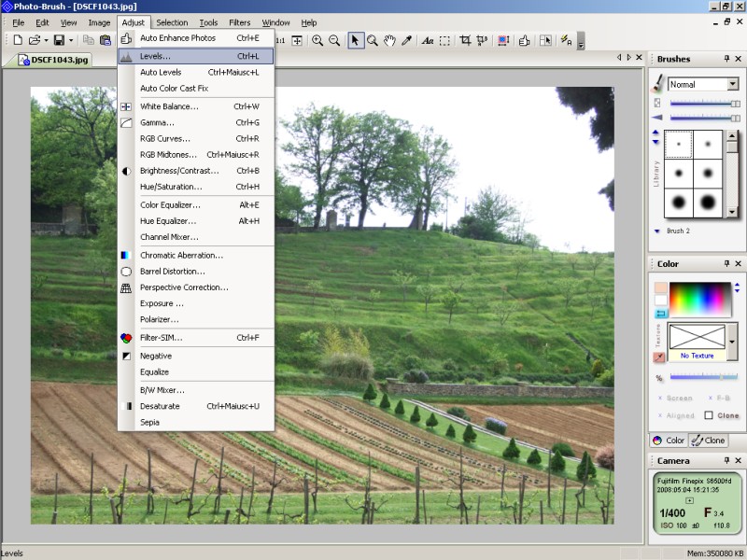Screen dimensions: 747x560
Task: Open the Normal brush mode dropdown
Action: pyautogui.click(x=733, y=84)
